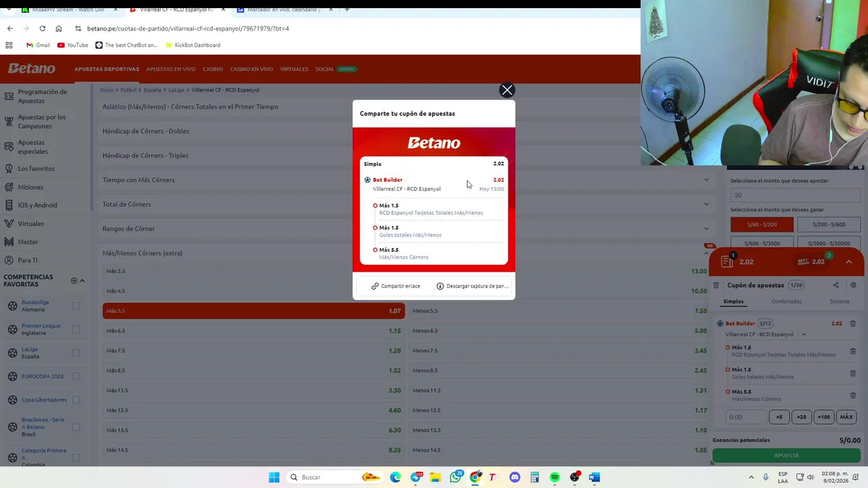The height and width of the screenshot is (488, 868).
Task: Open Apuestas en Vivo nav tab
Action: (x=171, y=69)
